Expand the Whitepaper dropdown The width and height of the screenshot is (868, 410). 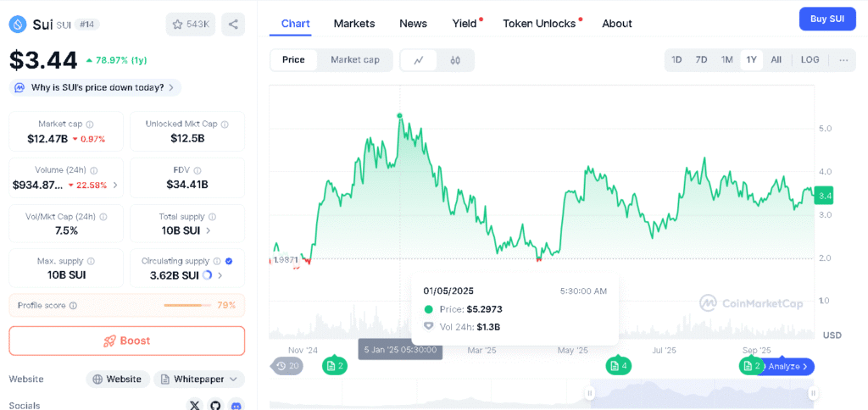(x=199, y=380)
